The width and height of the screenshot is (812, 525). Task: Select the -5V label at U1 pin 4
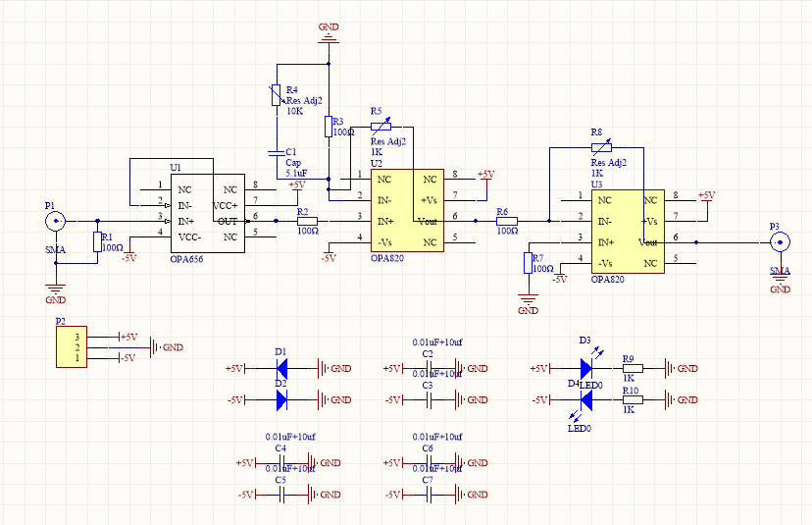point(128,258)
